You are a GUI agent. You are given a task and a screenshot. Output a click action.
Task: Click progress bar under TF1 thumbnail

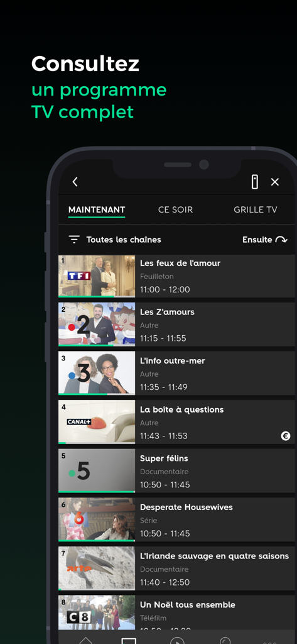pos(97,296)
